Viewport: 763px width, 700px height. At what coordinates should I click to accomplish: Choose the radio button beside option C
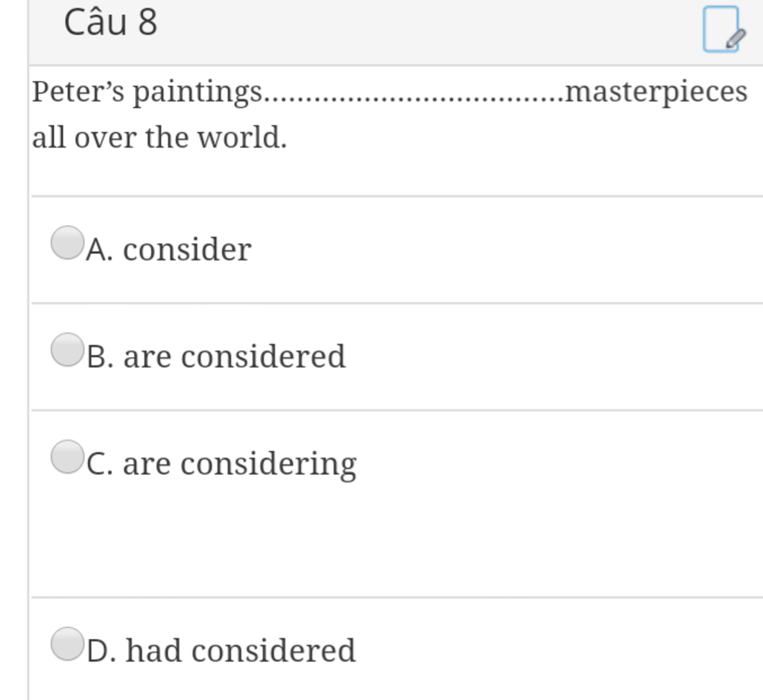point(68,457)
